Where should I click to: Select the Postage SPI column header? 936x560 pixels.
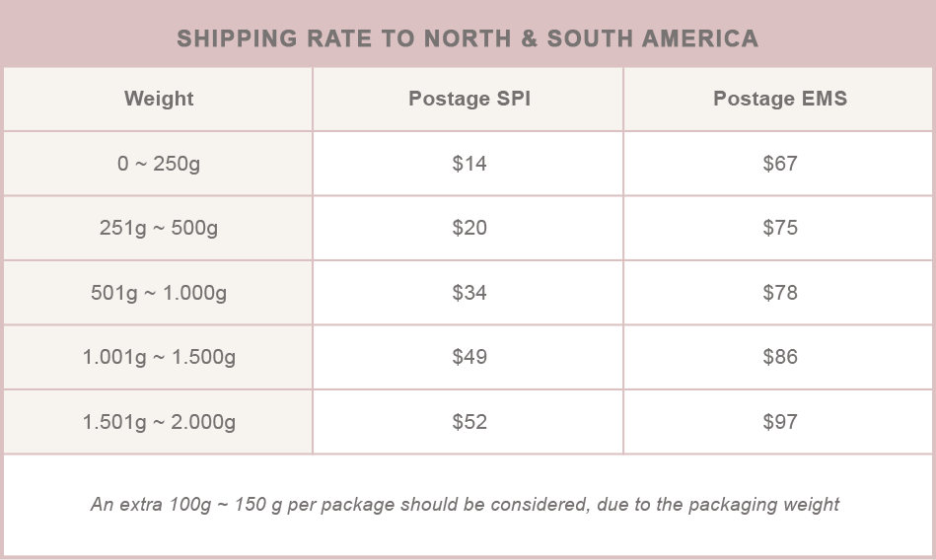click(x=468, y=99)
